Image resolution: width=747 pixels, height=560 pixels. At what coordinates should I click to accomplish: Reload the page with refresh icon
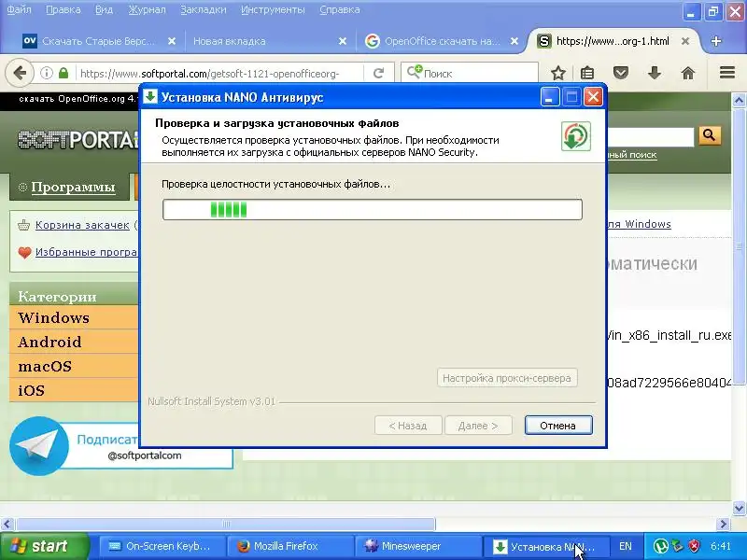coord(379,74)
